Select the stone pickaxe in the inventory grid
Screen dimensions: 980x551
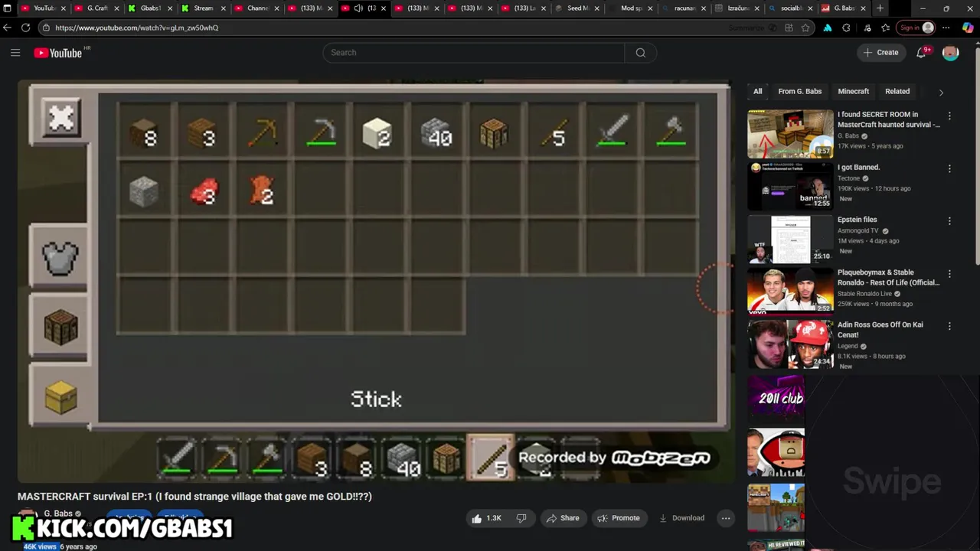[x=320, y=132]
